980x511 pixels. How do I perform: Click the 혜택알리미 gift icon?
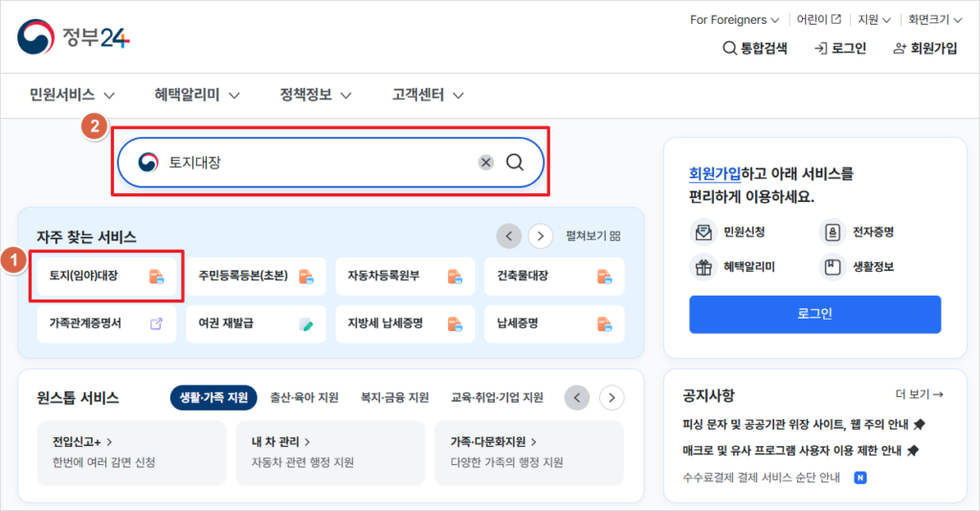coord(703,267)
